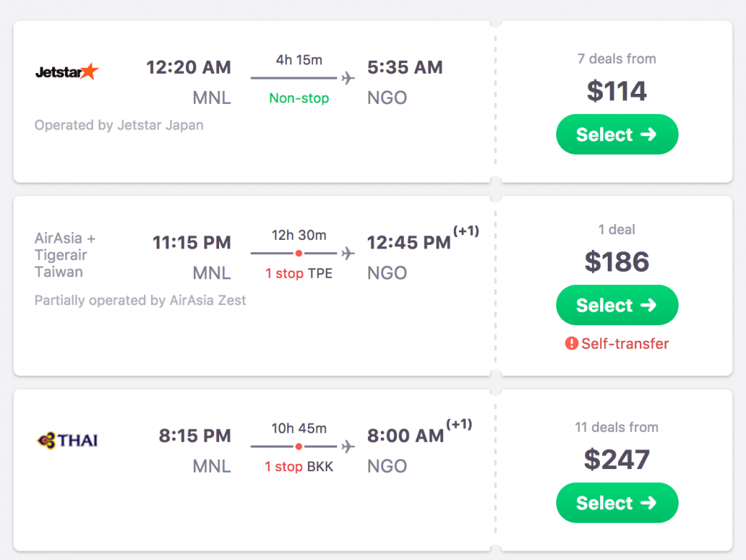746x560 pixels.
Task: Click the Self-transfer warning label
Action: (624, 344)
